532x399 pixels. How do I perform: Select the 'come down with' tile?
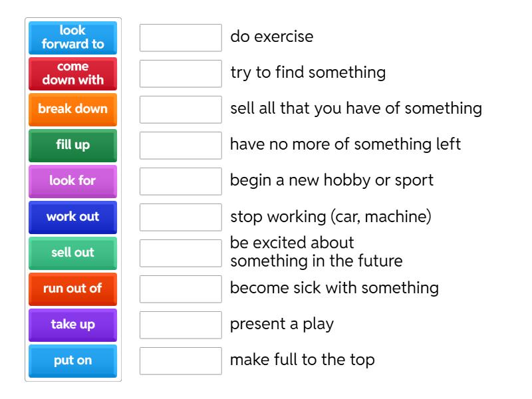click(73, 73)
